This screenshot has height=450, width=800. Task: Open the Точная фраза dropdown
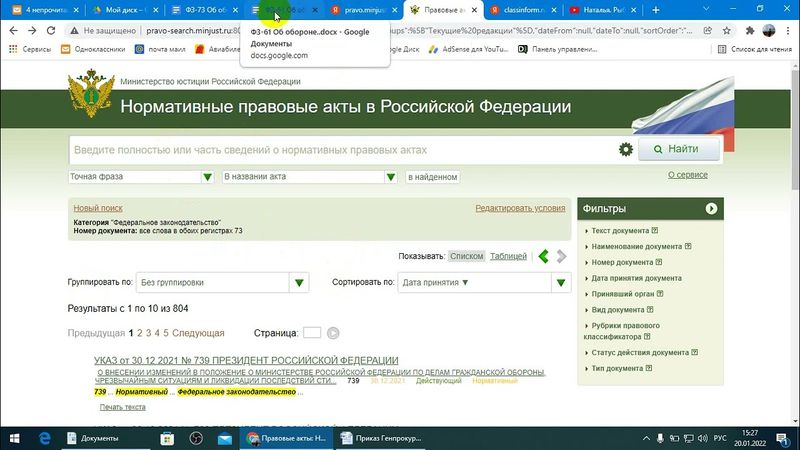pos(141,177)
